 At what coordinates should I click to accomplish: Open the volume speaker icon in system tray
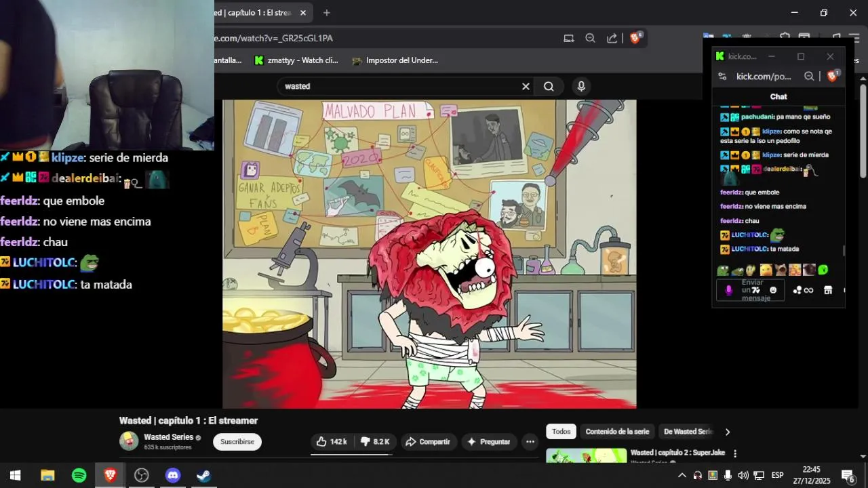click(743, 475)
